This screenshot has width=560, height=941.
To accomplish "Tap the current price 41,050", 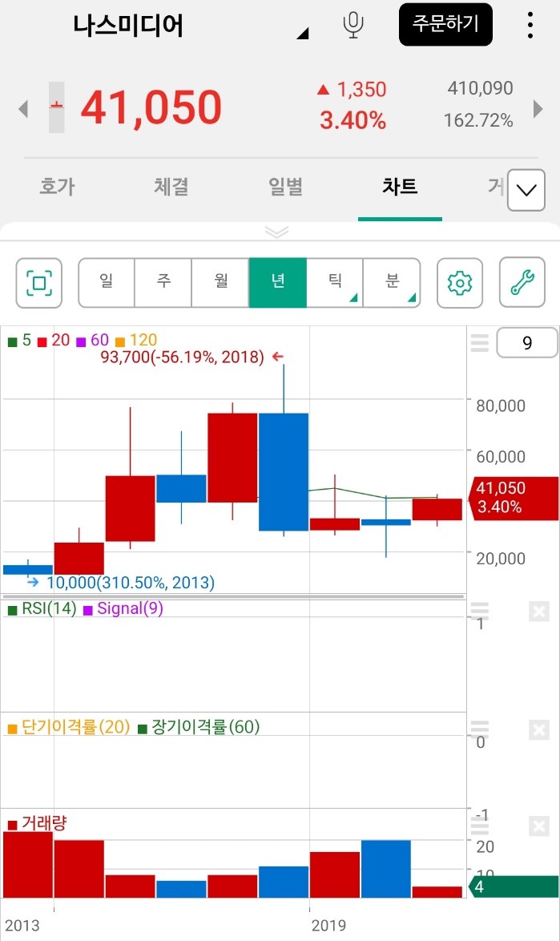I will pyautogui.click(x=151, y=107).
